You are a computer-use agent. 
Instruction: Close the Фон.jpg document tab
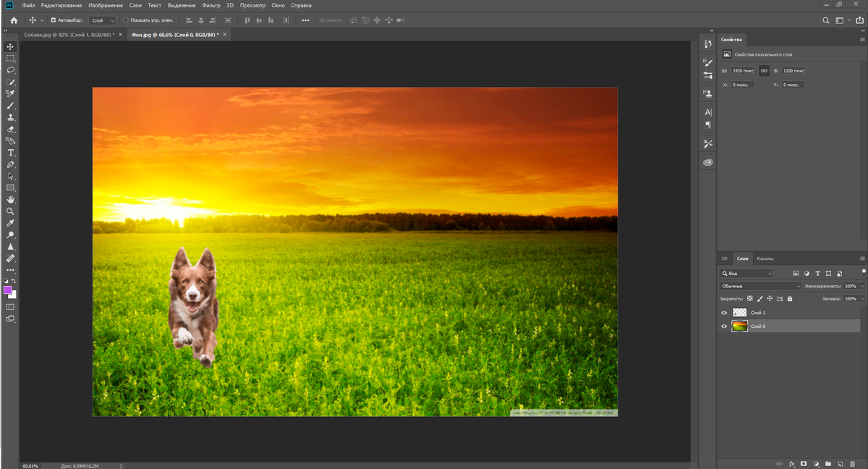[224, 34]
